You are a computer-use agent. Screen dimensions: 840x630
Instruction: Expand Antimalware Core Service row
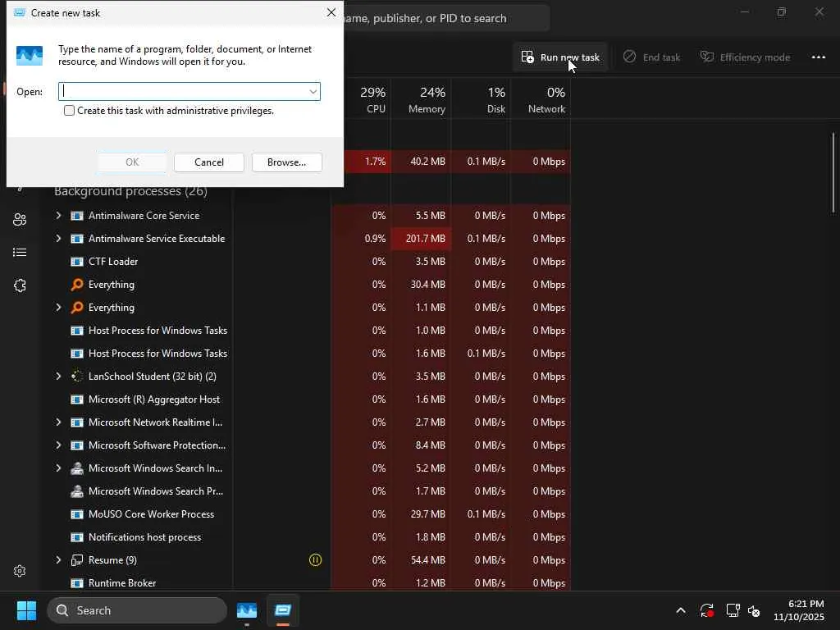(58, 216)
